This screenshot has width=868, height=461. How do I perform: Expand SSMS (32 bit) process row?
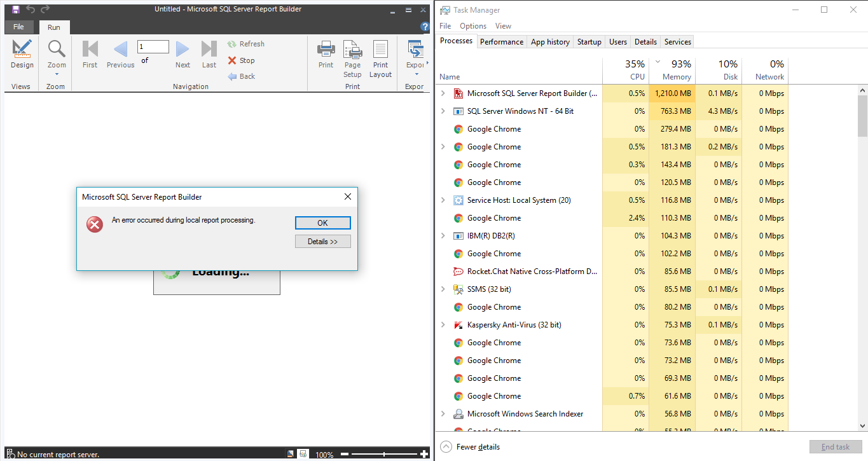point(443,289)
